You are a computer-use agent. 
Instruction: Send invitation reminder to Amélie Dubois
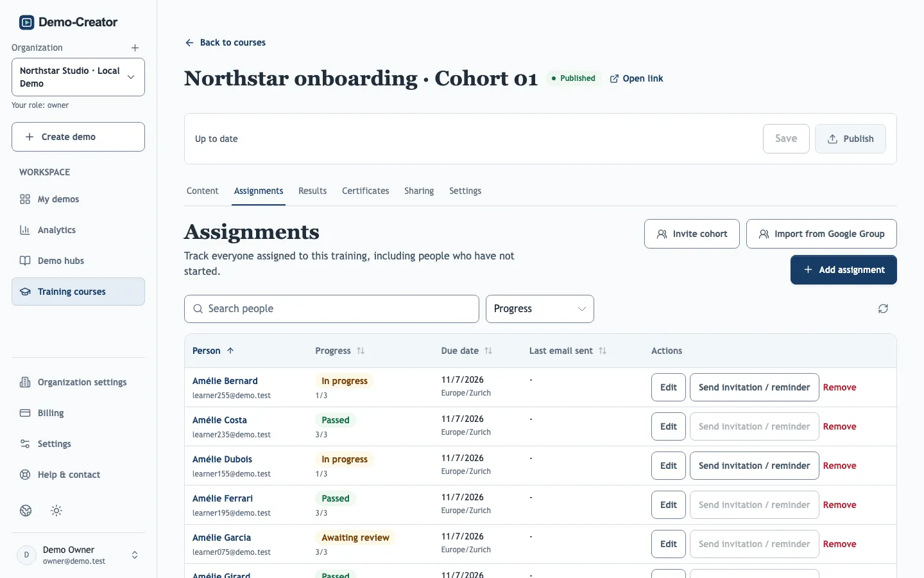(x=755, y=466)
